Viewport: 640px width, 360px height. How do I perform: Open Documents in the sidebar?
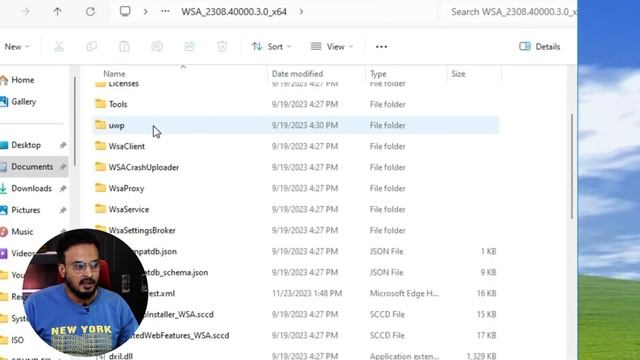32,167
